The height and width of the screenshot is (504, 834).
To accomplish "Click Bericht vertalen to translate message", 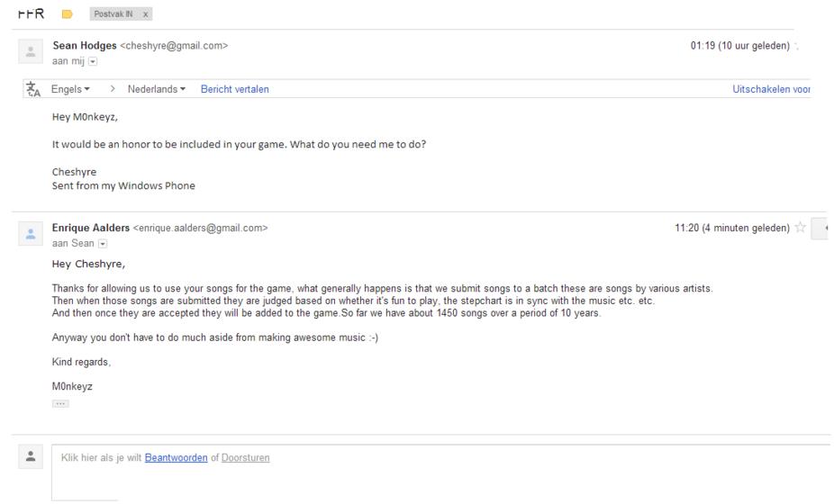I will pyautogui.click(x=234, y=89).
